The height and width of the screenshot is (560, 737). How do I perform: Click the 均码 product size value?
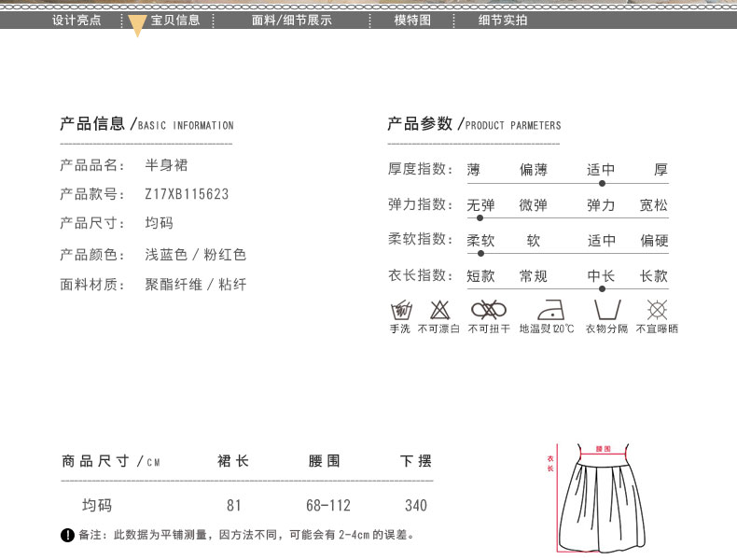159,223
